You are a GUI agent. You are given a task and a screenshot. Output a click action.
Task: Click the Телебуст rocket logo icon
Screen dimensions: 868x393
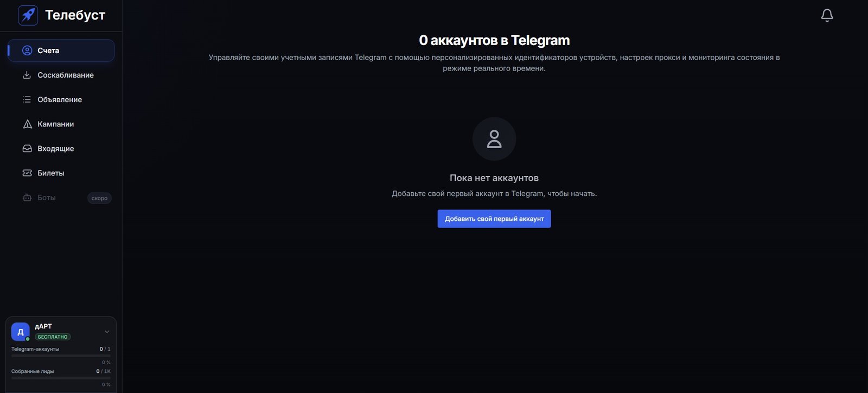(x=28, y=15)
